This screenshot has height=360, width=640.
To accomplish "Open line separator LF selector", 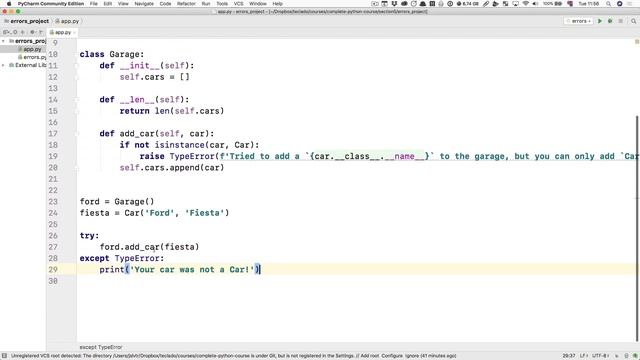I will pyautogui.click(x=584, y=356).
